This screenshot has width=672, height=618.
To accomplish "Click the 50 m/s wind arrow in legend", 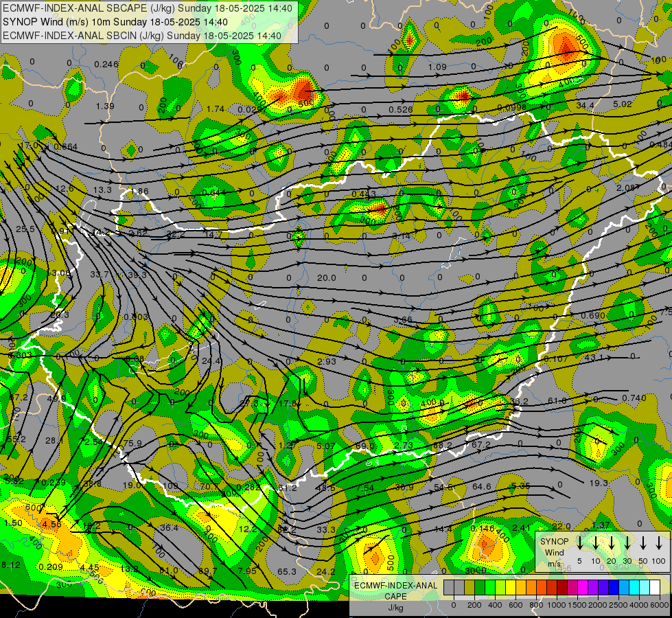I will pyautogui.click(x=643, y=543).
